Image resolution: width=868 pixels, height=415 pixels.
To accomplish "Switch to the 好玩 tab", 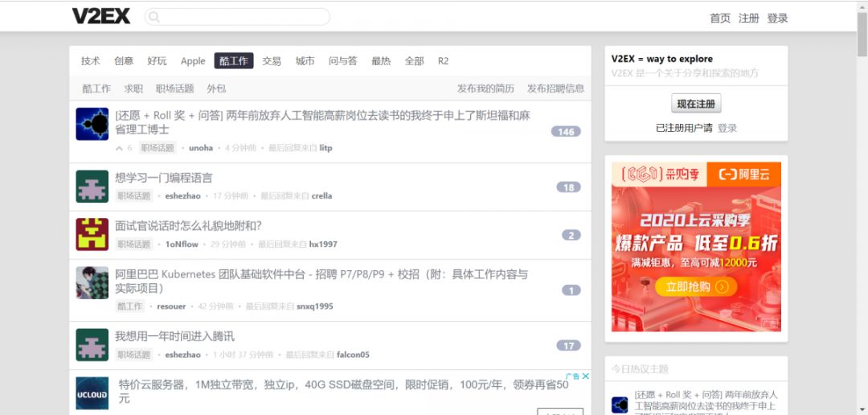I will coord(158,61).
